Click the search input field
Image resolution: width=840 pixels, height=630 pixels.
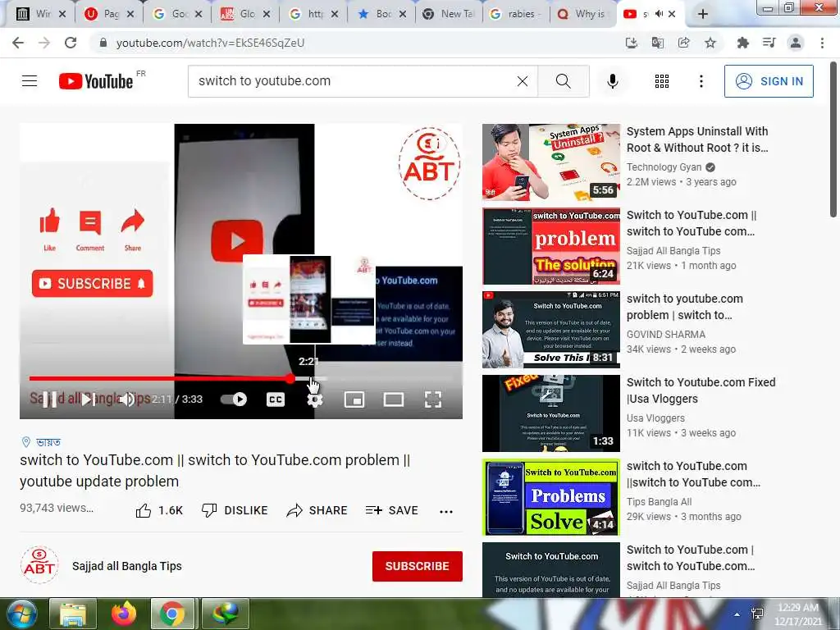point(354,81)
